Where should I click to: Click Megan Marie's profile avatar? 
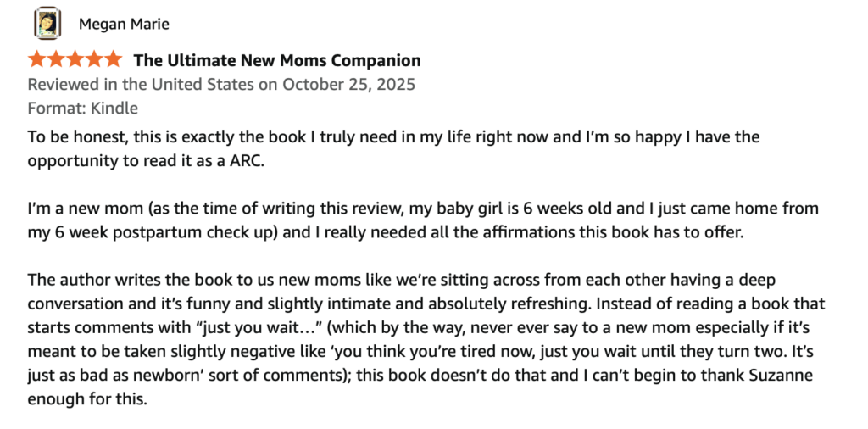pyautogui.click(x=47, y=24)
